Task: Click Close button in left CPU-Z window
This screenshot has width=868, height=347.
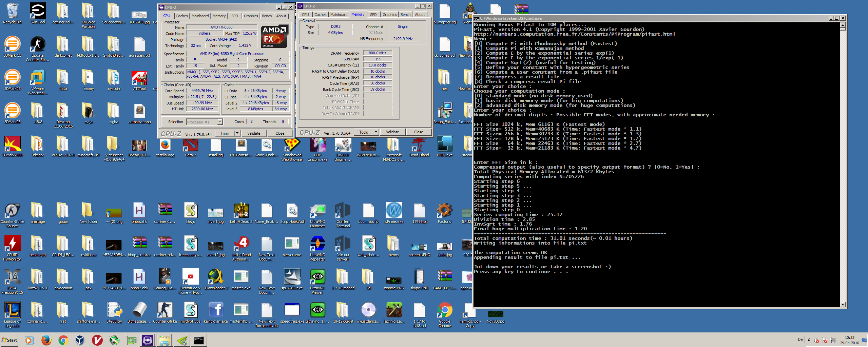Action: tap(280, 133)
